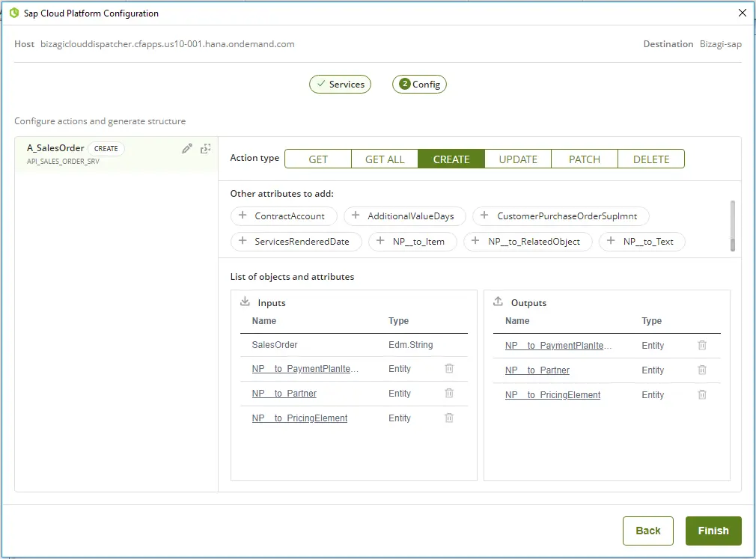The height and width of the screenshot is (559, 756).
Task: Click the Outputs upload icon
Action: (x=498, y=302)
